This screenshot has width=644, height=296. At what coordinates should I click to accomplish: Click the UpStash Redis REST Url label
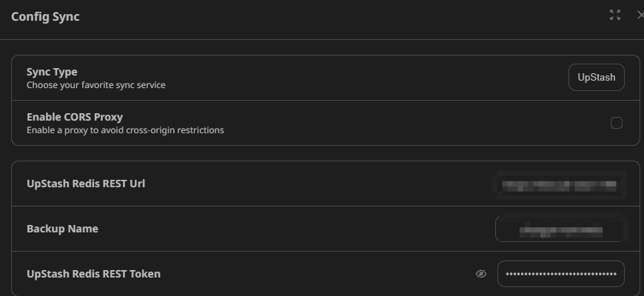click(x=86, y=184)
